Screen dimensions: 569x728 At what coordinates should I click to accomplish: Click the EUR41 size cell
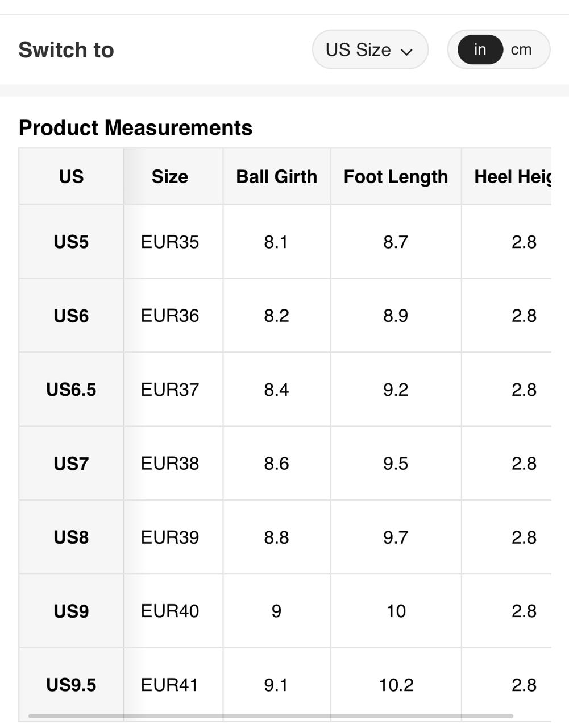coord(169,685)
